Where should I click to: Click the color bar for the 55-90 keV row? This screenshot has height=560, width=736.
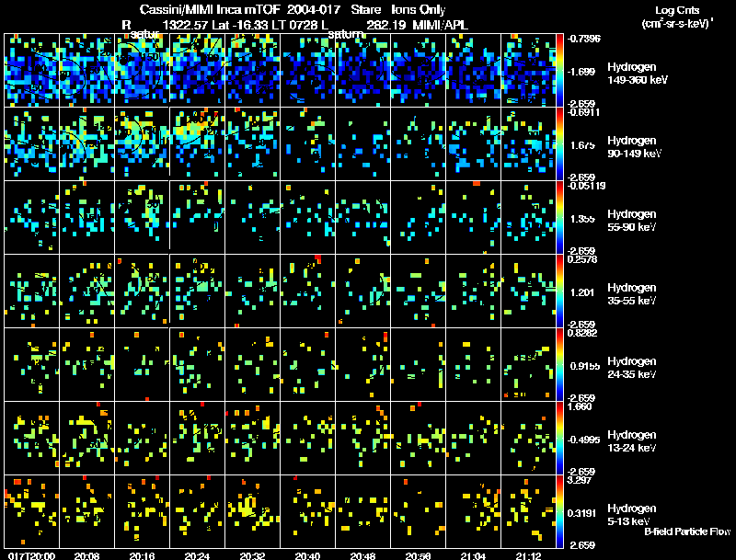coord(559,217)
